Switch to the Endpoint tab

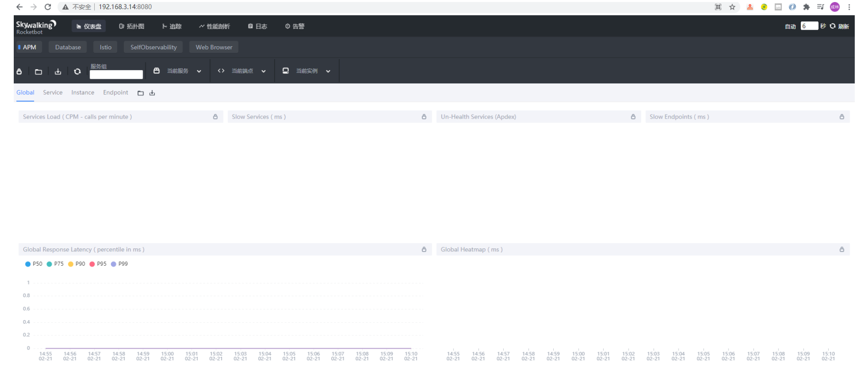click(x=116, y=93)
